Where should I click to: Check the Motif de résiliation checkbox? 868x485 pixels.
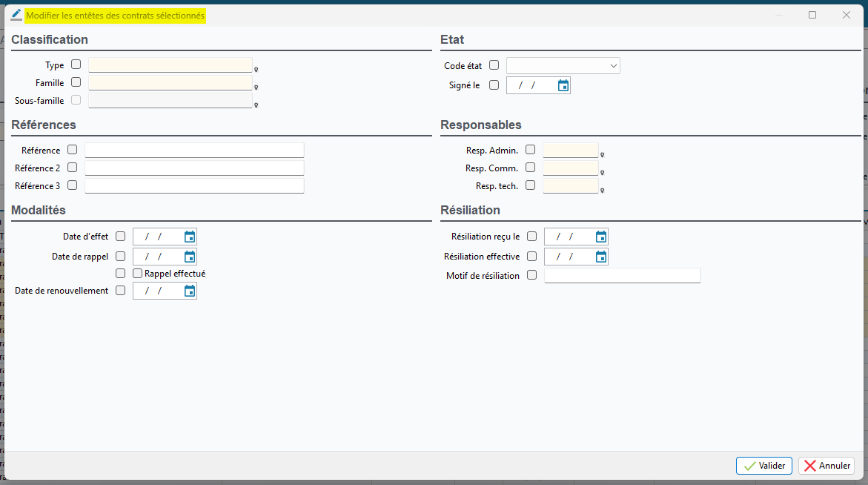coord(531,275)
